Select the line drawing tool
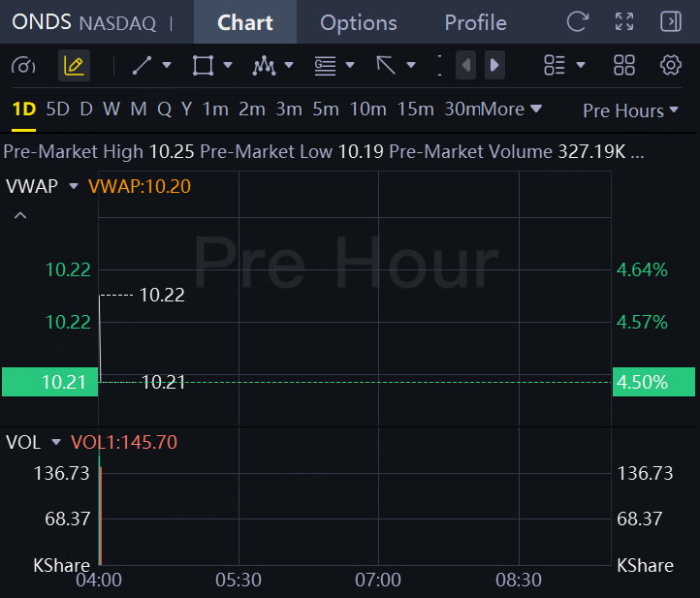This screenshot has width=700, height=598. tap(142, 66)
